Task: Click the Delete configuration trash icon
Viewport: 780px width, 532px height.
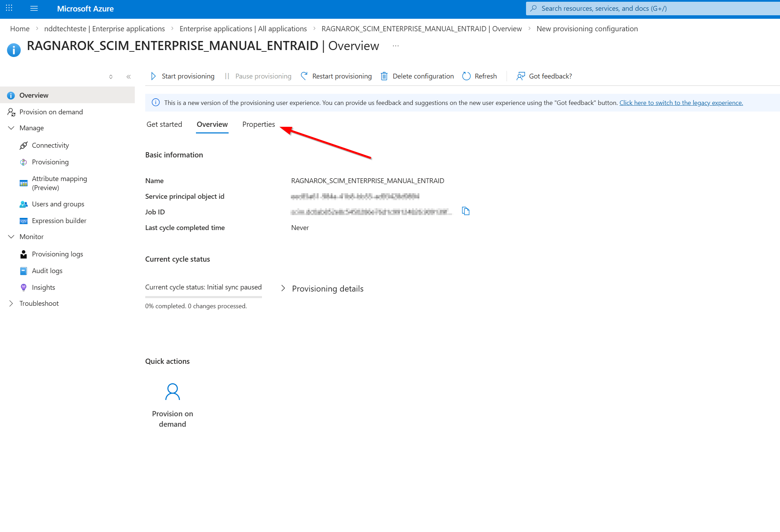Action: tap(384, 76)
